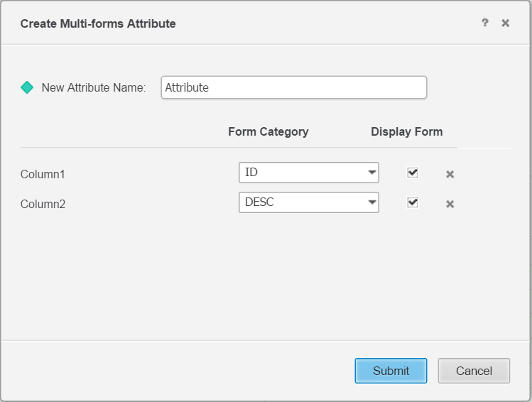Screen dimensions: 532x402
Task: Remove the Column1 row with its X icon
Action: pyautogui.click(x=450, y=174)
